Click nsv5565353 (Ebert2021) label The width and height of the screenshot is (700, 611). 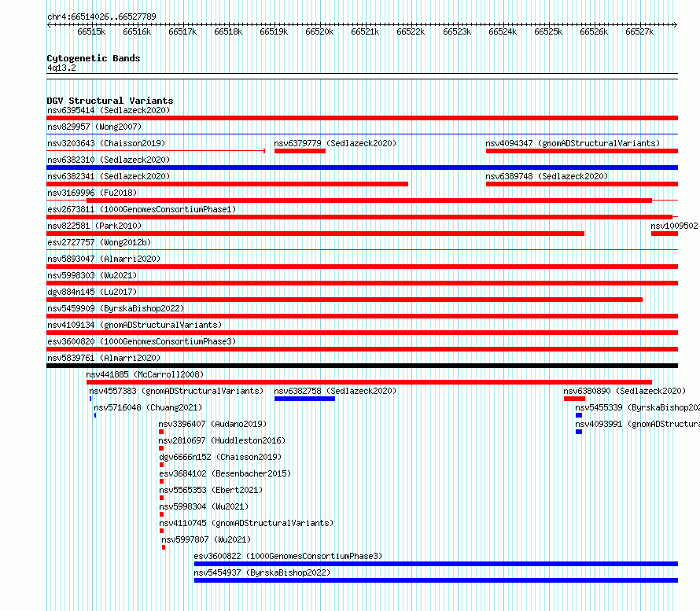point(211,490)
